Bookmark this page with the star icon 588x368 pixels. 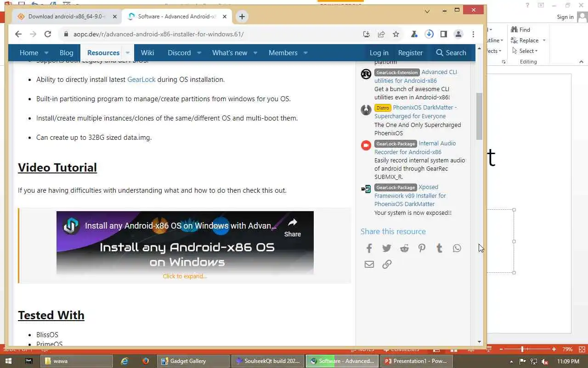pos(396,34)
